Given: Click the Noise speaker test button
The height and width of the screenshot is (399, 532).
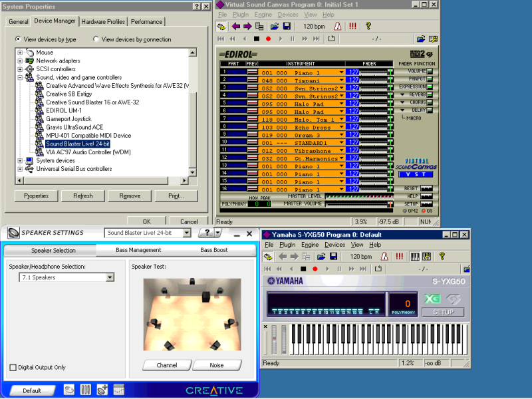Looking at the screenshot, I should tap(217, 365).
